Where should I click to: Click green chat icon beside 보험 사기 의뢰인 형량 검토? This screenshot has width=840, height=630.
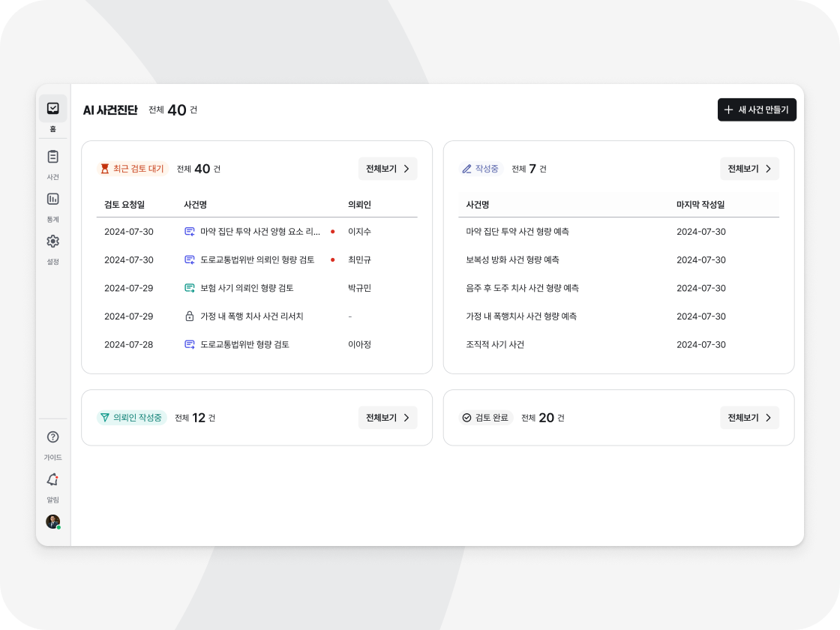point(190,288)
